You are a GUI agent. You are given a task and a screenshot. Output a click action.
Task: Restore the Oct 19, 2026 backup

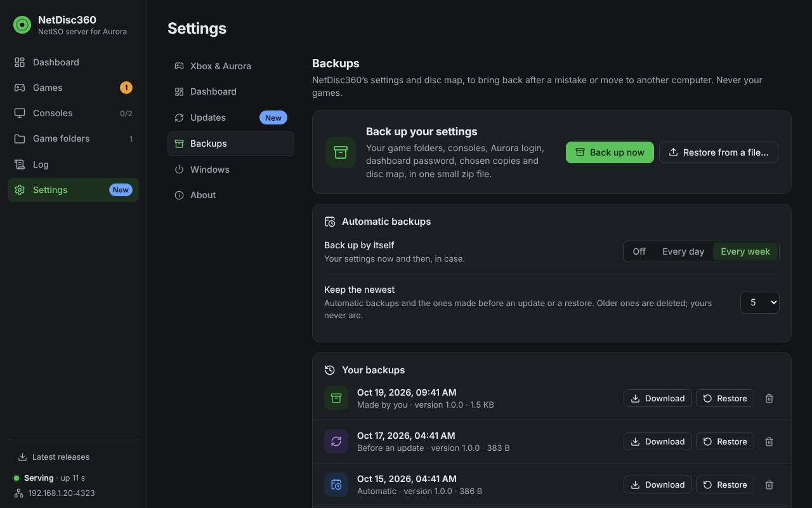(725, 398)
